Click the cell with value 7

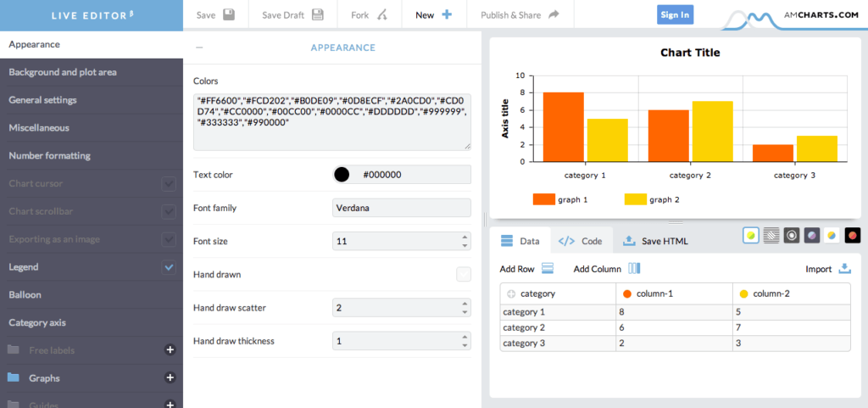pos(791,327)
